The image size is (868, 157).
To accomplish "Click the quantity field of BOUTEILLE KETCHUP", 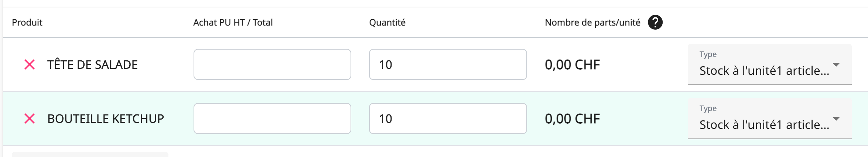I will (x=448, y=119).
